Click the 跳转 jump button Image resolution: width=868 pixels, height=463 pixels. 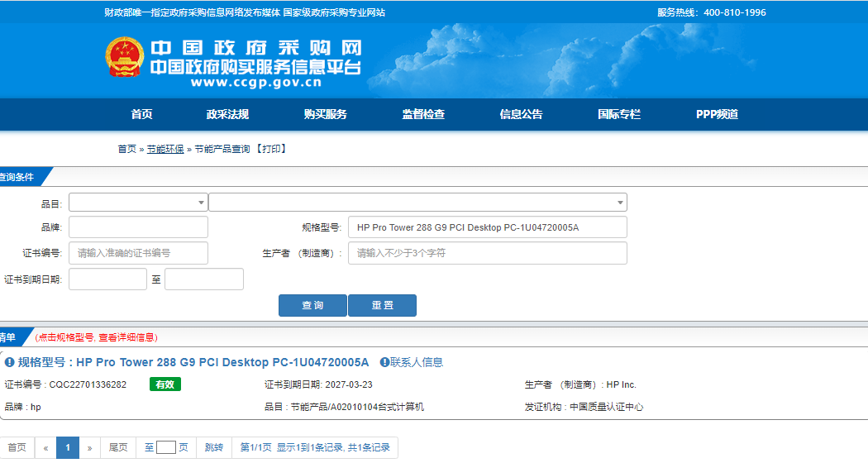pyautogui.click(x=213, y=447)
